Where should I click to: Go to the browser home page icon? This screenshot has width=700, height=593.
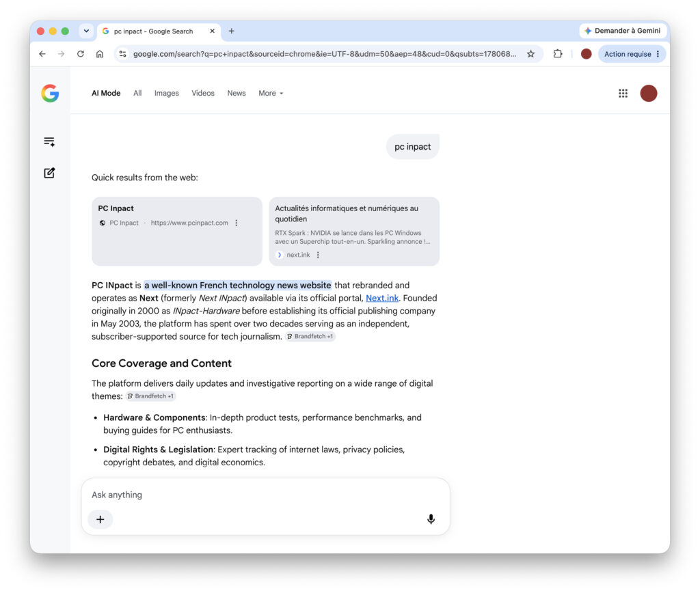pos(100,54)
